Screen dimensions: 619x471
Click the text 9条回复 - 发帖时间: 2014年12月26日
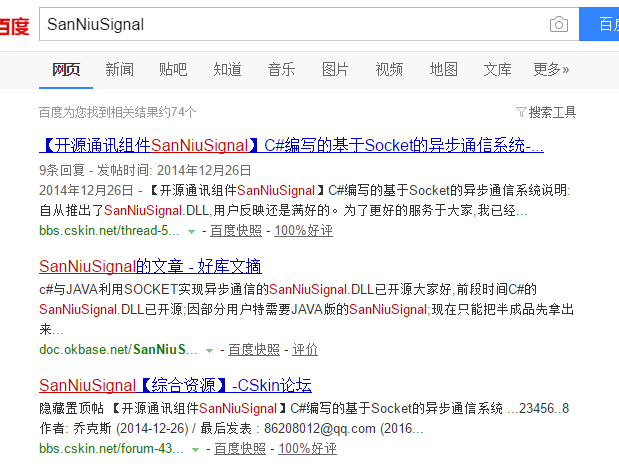[x=145, y=171]
